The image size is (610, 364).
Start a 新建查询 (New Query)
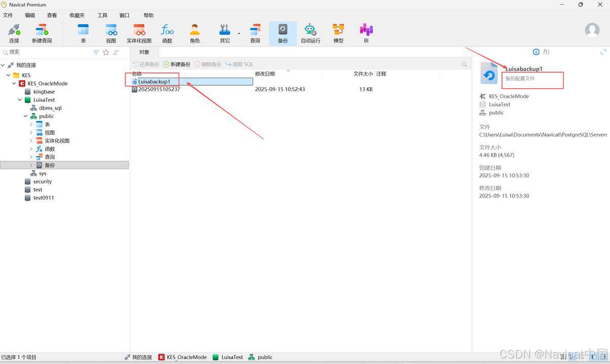(42, 33)
